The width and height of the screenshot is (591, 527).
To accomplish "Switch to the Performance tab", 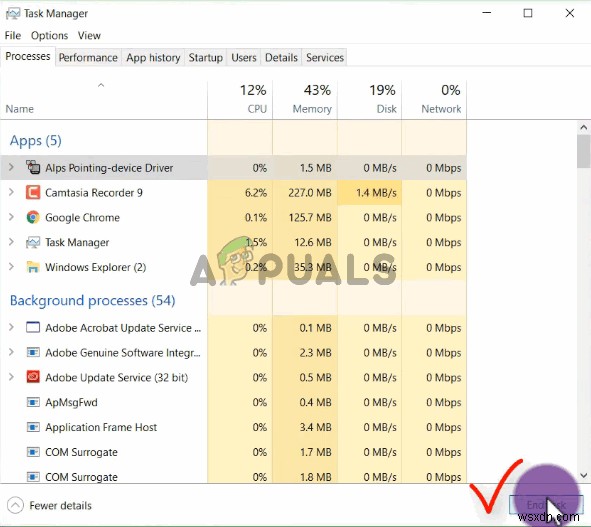I will coord(88,58).
